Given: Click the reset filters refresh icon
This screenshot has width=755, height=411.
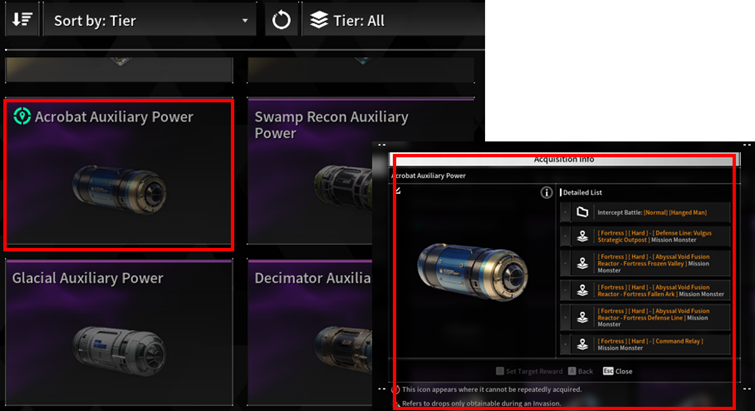Looking at the screenshot, I should (x=281, y=20).
